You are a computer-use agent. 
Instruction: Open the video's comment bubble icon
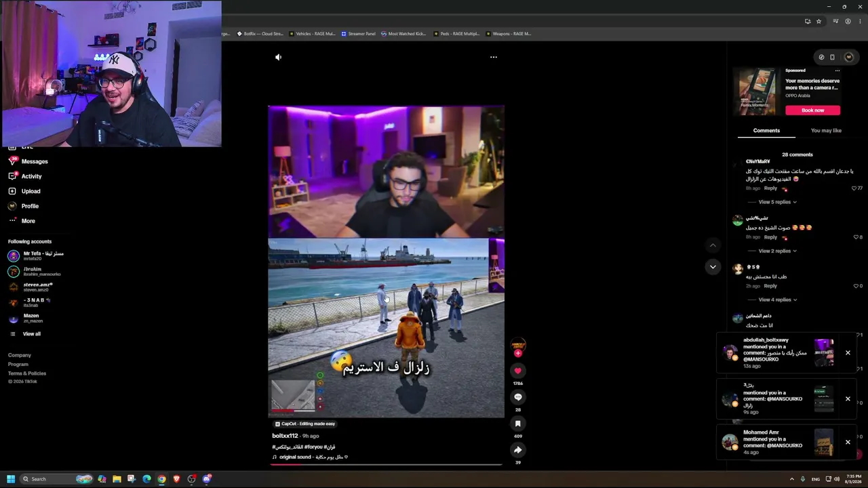pyautogui.click(x=518, y=397)
